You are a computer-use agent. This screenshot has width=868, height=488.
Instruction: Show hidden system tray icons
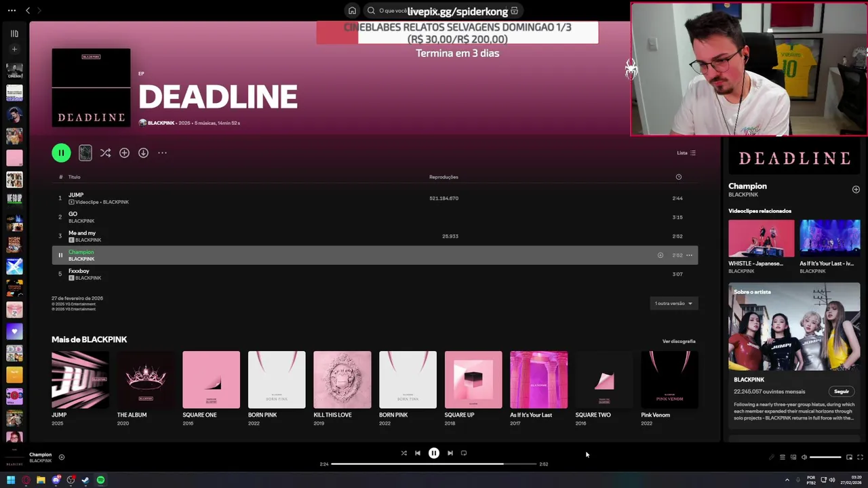(787, 481)
